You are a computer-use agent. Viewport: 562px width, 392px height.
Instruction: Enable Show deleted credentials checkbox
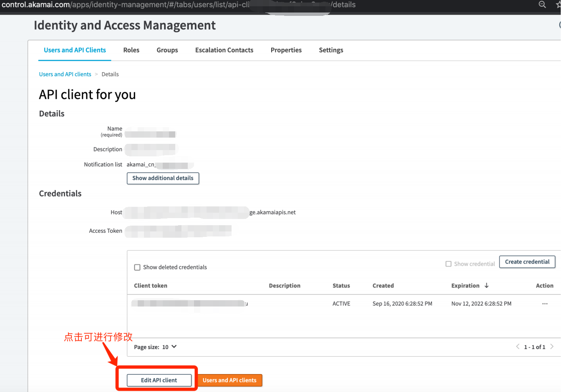tap(137, 267)
